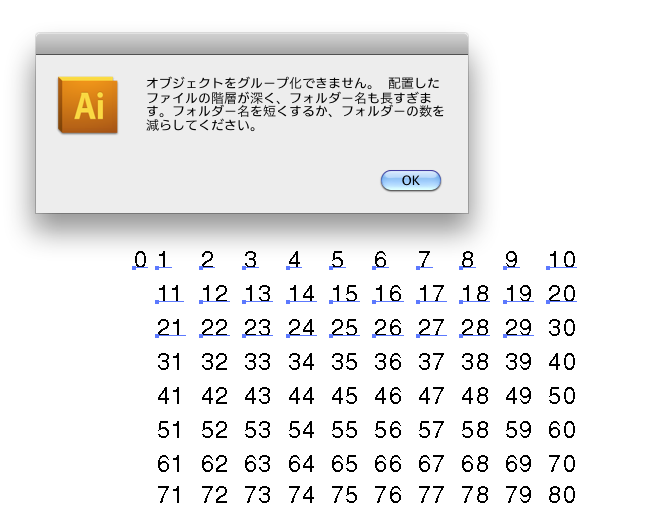Screen dimensions: 650x514
Task: Click the number "33"
Action: [x=257, y=362]
